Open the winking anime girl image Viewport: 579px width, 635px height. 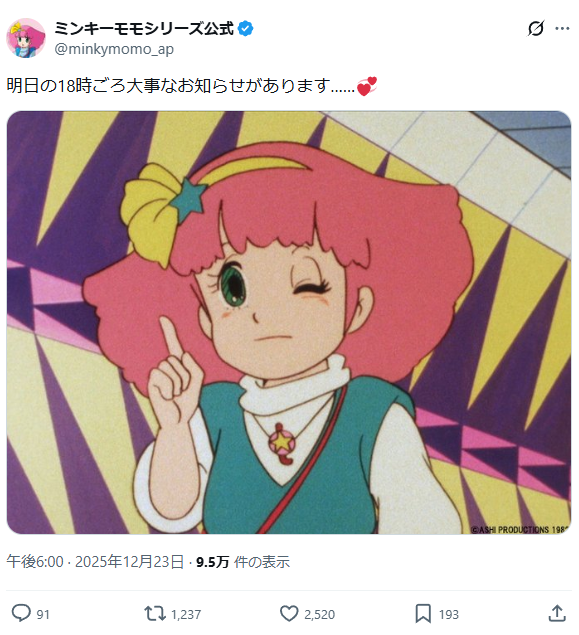(x=289, y=322)
